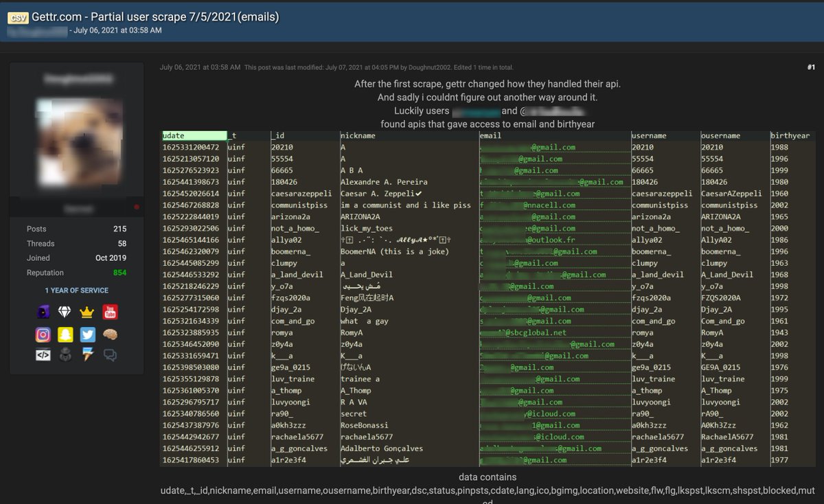Click the username cell com_and_go
Image resolution: width=824 pixels, height=504 pixels.
click(654, 321)
